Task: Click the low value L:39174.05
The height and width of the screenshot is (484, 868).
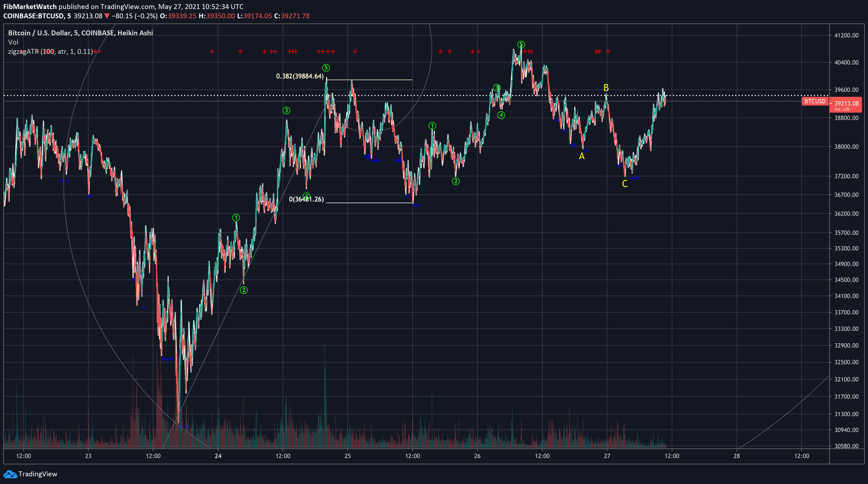Action: pyautogui.click(x=254, y=16)
